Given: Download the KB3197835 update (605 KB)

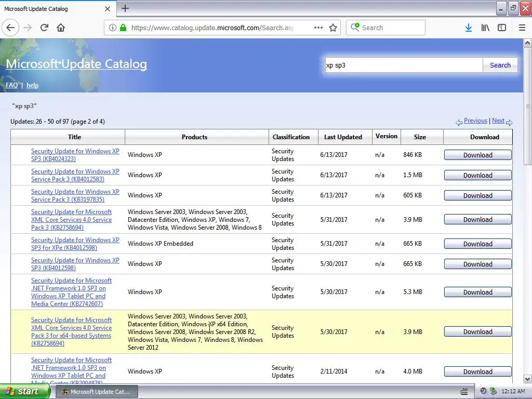Looking at the screenshot, I should [478, 196].
